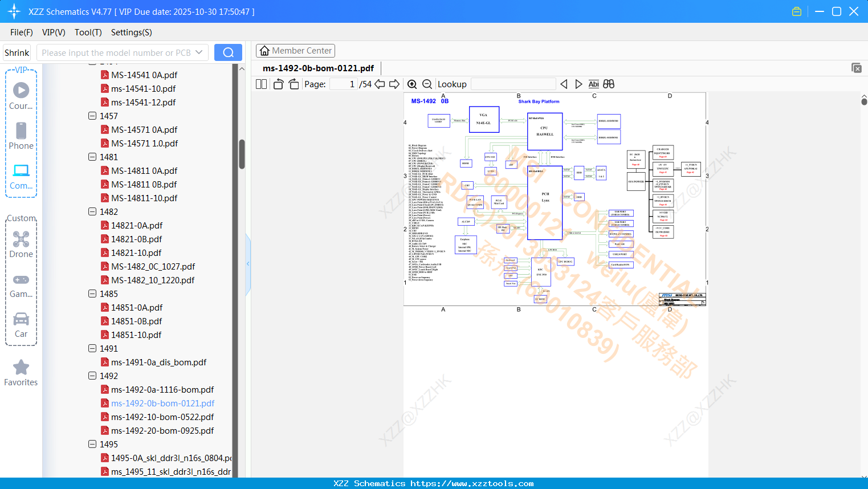Select ms-1492-0b-bom-0121.pdf in tree
The width and height of the screenshot is (868, 489).
pos(162,403)
